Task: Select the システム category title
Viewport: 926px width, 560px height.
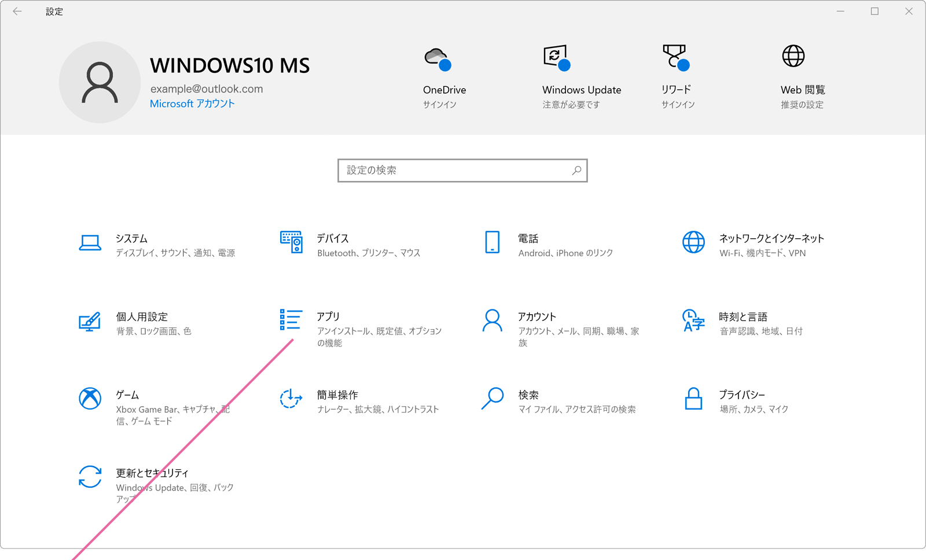Action: tap(131, 238)
